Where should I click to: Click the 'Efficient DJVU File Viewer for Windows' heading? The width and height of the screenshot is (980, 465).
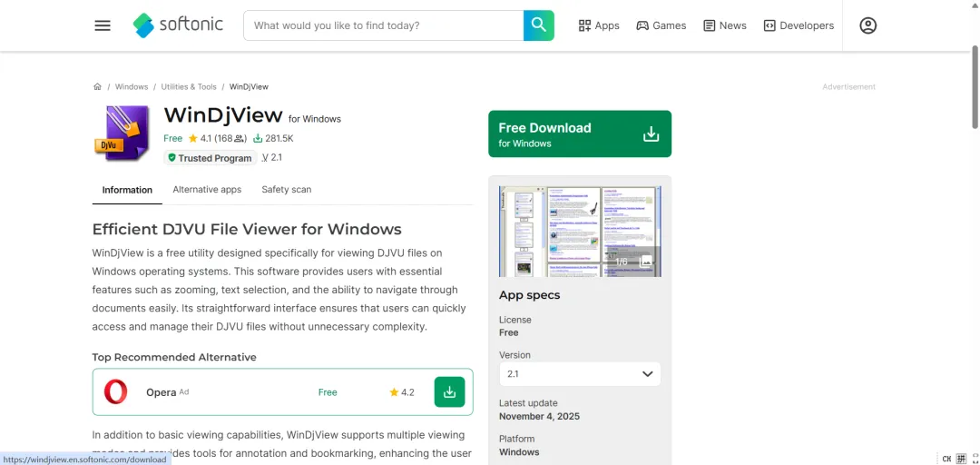tap(247, 229)
